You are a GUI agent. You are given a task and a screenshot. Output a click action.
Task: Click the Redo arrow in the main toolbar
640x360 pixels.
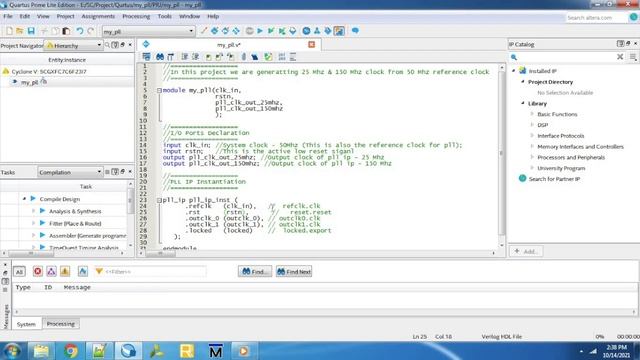[x=91, y=31]
